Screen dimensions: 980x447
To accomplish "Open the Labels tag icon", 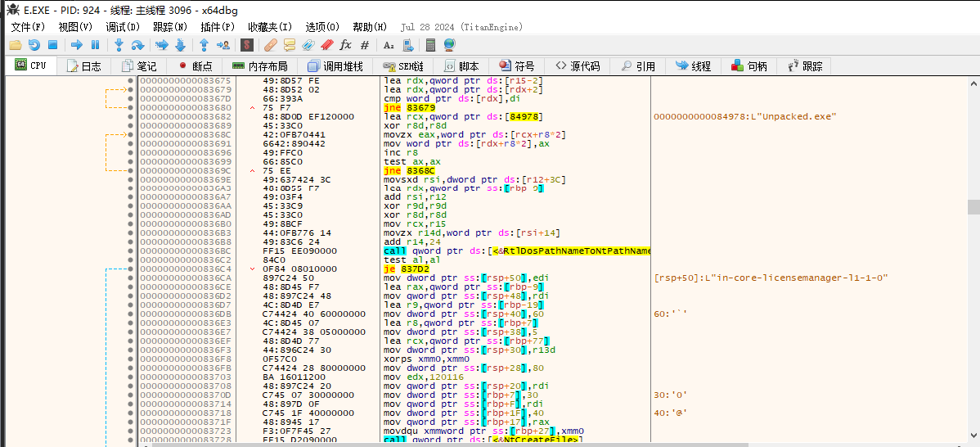I will (x=308, y=45).
